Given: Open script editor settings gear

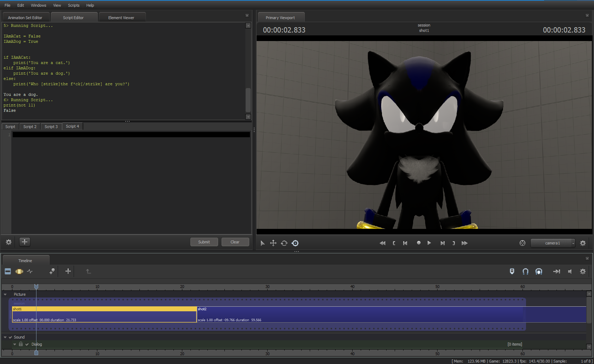Looking at the screenshot, I should click(x=9, y=242).
